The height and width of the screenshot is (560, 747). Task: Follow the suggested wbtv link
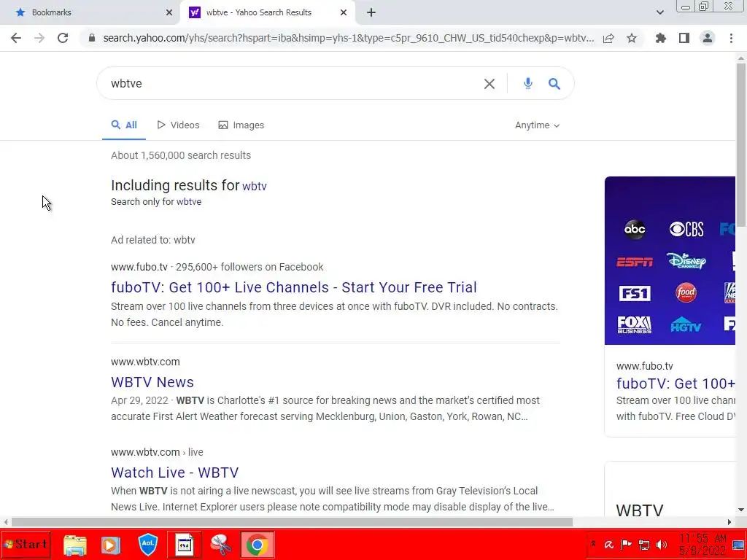pyautogui.click(x=255, y=186)
